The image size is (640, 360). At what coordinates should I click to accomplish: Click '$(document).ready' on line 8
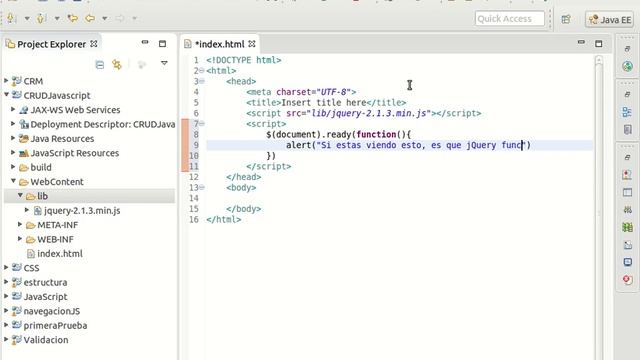(308, 134)
